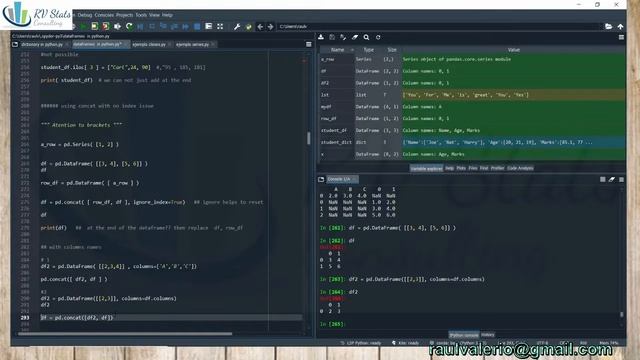The height and width of the screenshot is (360, 640).
Task: Select the Help pane tab
Action: click(x=449, y=168)
